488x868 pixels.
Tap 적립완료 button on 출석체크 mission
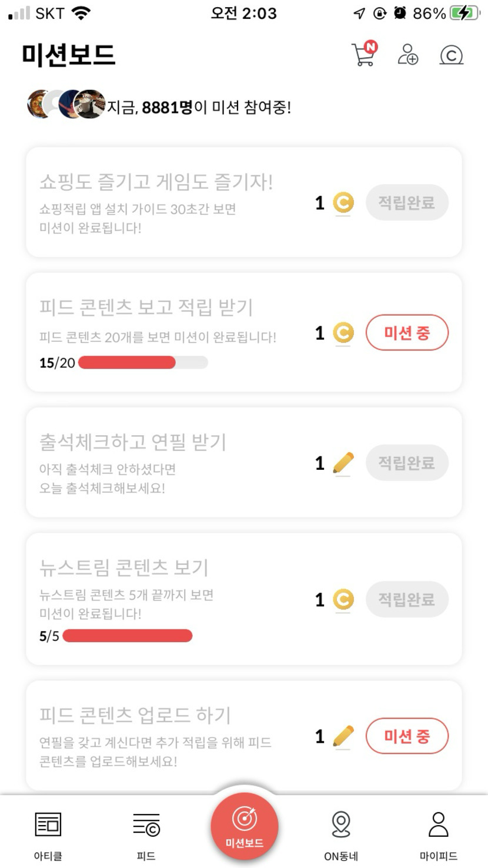coord(407,463)
